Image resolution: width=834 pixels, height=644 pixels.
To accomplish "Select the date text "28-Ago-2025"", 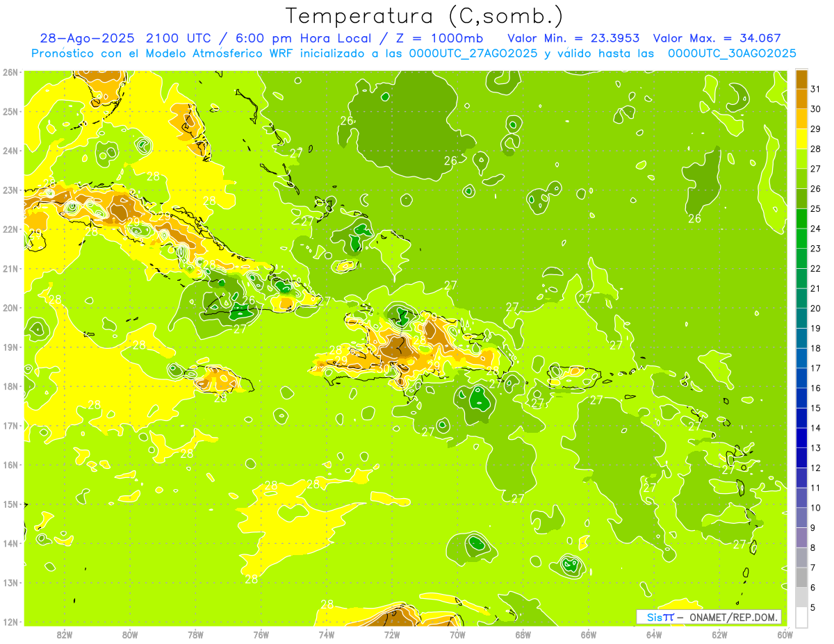I will point(88,38).
